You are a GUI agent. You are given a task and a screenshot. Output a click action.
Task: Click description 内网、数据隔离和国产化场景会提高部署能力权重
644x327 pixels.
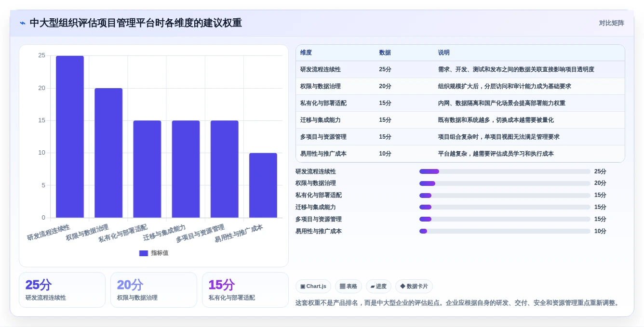501,103
